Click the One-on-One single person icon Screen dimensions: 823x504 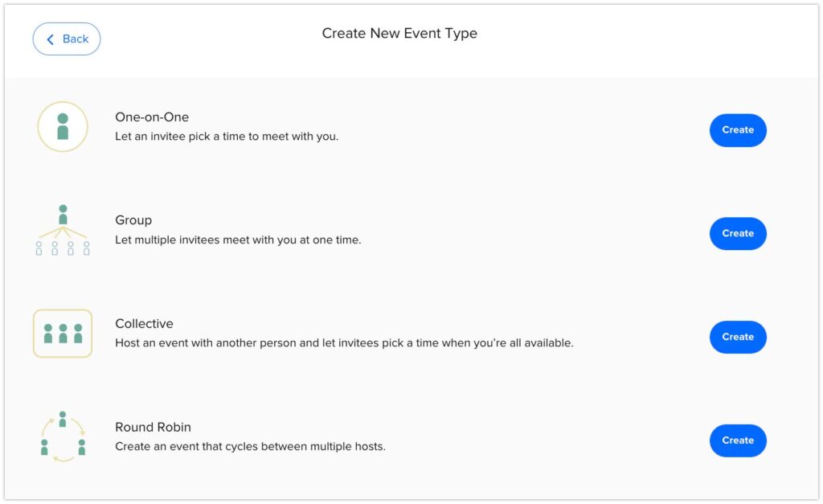[x=63, y=126]
